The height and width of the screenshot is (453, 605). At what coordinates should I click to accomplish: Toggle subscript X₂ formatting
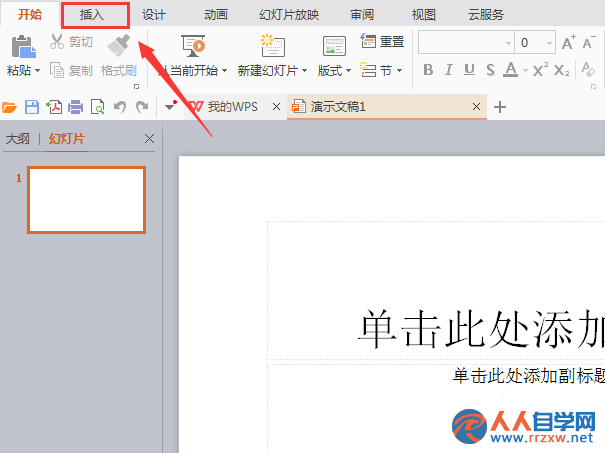click(x=561, y=70)
